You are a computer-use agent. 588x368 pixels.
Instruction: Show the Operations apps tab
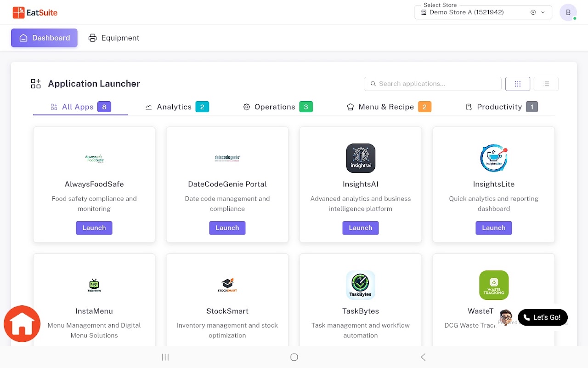[x=277, y=107]
